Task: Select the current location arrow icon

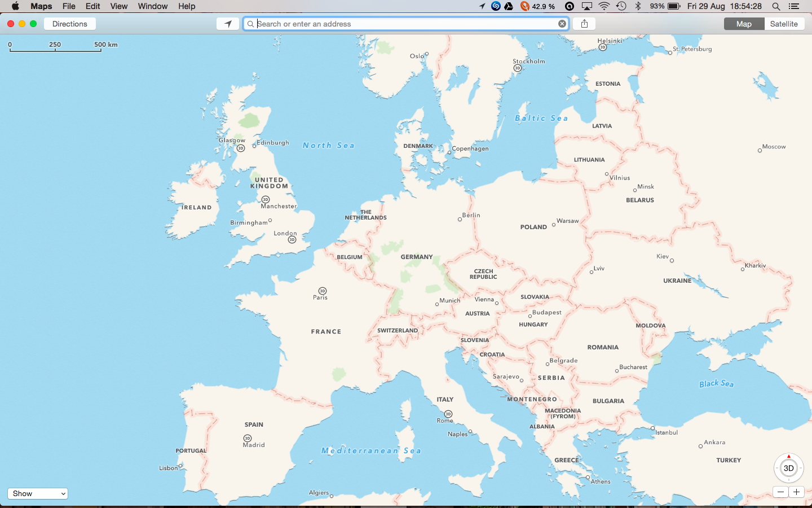Action: 228,24
